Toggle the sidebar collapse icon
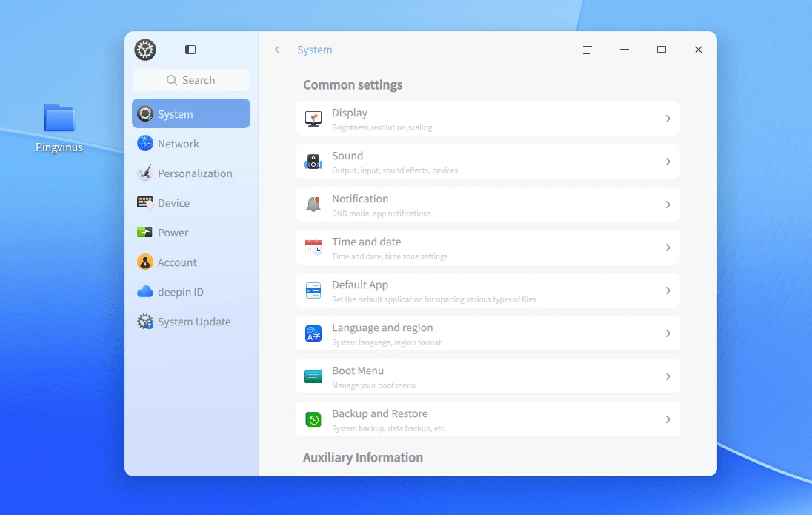Viewport: 812px width, 515px height. click(190, 50)
